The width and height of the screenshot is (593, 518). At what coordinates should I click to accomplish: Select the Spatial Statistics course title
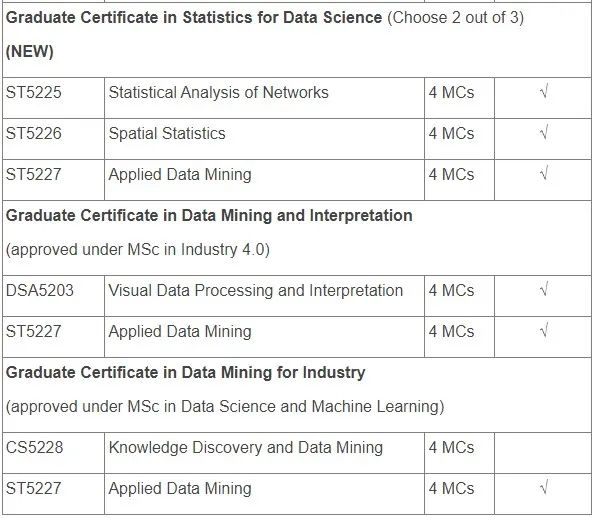(x=167, y=133)
